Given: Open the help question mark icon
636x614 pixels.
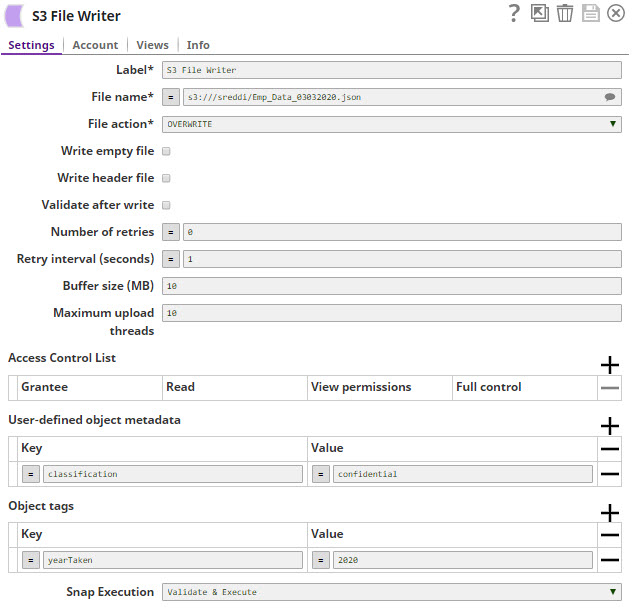Looking at the screenshot, I should [514, 13].
